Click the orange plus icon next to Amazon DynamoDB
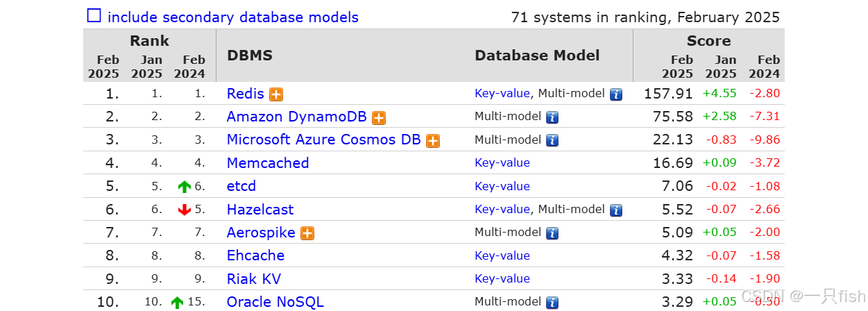This screenshot has width=868, height=311. 379,118
